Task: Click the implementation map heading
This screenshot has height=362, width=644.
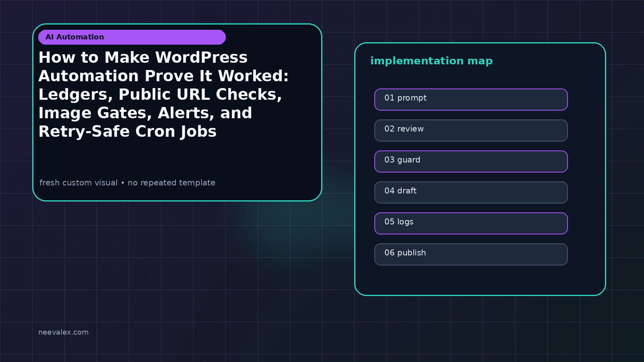Action: point(431,61)
